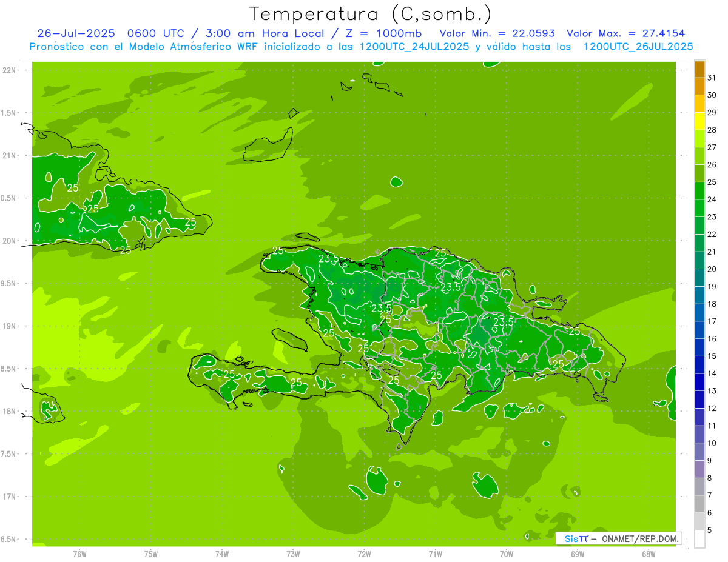Click the "6.5N" latitude tick label
Image resolution: width=728 pixels, height=562 pixels.
(x=9, y=539)
